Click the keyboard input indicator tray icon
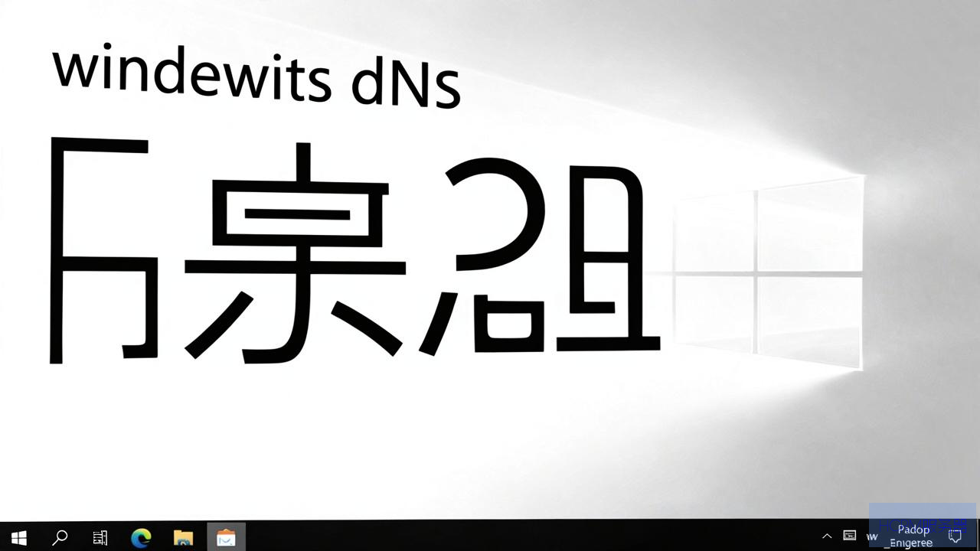The width and height of the screenshot is (980, 551). point(849,536)
